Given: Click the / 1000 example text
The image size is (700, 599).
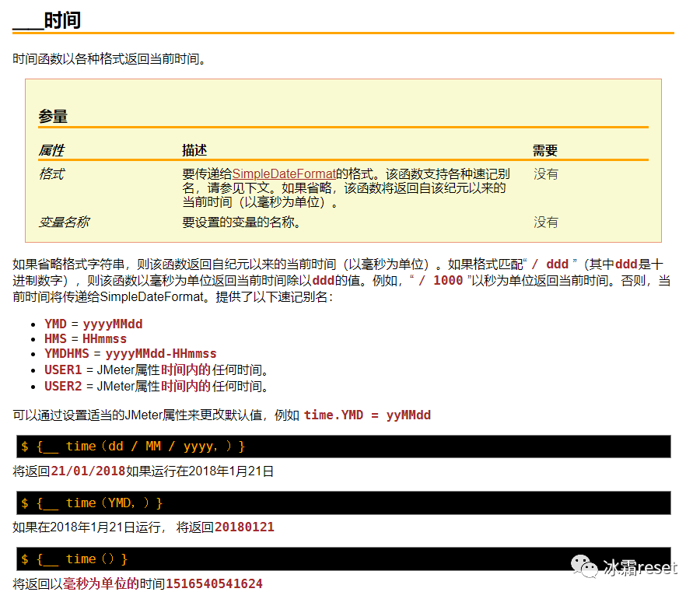Looking at the screenshot, I should click(x=441, y=280).
